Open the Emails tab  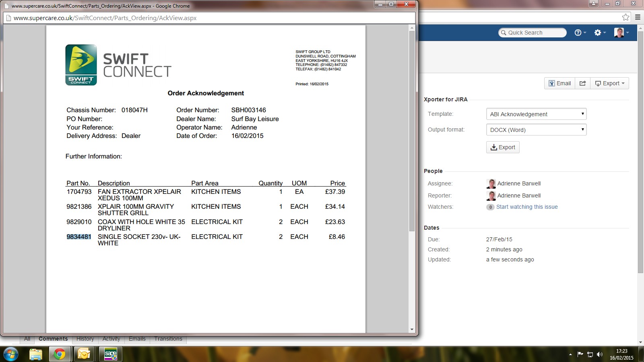137,339
